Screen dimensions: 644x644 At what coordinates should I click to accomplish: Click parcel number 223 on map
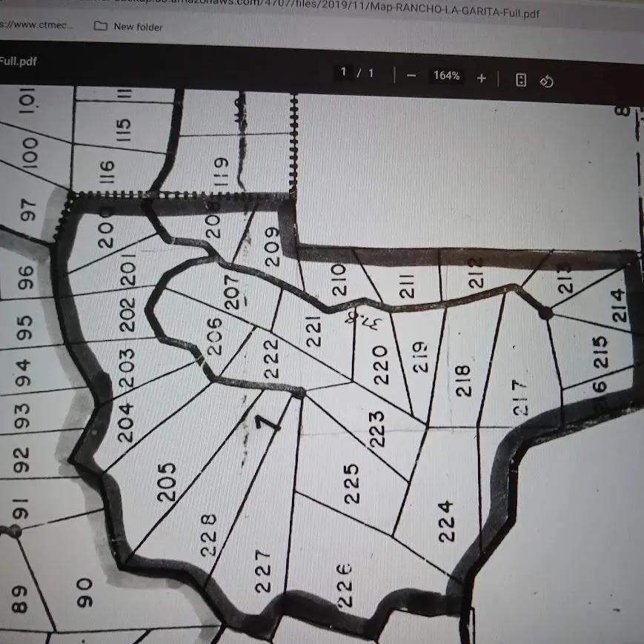376,429
